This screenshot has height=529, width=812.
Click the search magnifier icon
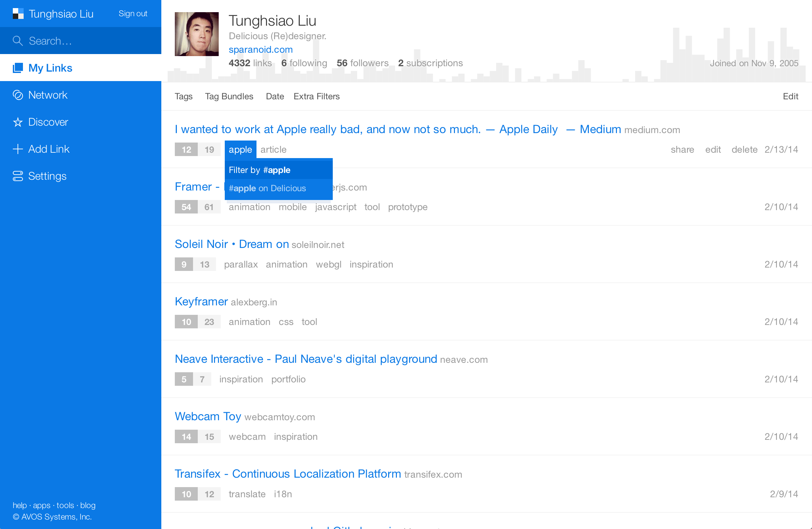coord(18,41)
